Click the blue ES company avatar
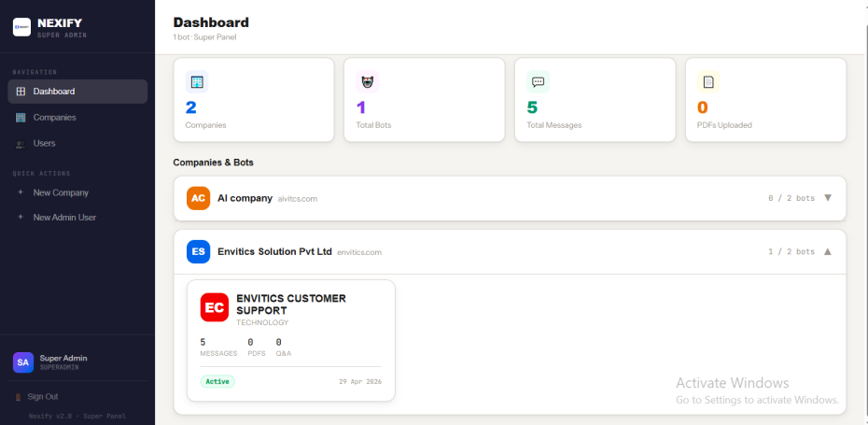This screenshot has height=425, width=868. tap(198, 251)
